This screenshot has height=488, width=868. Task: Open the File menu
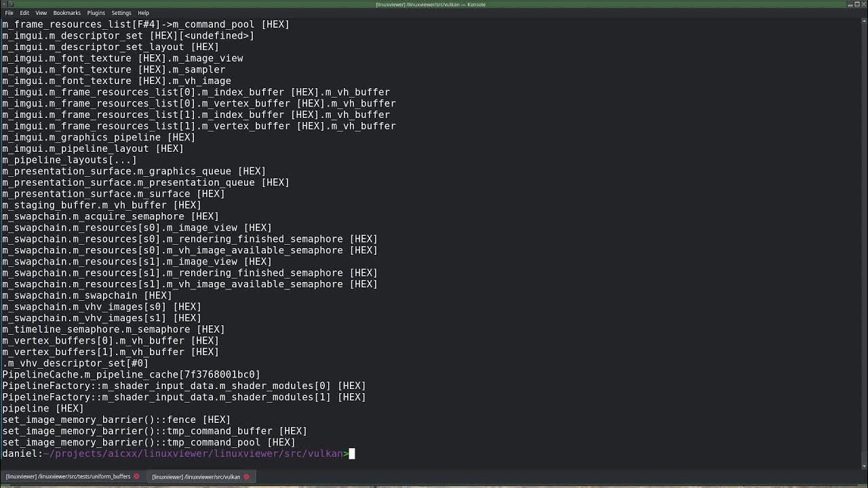click(x=9, y=13)
